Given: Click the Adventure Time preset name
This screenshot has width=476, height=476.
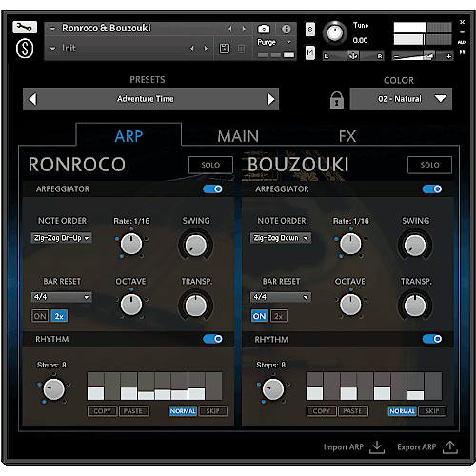Looking at the screenshot, I should (x=146, y=99).
